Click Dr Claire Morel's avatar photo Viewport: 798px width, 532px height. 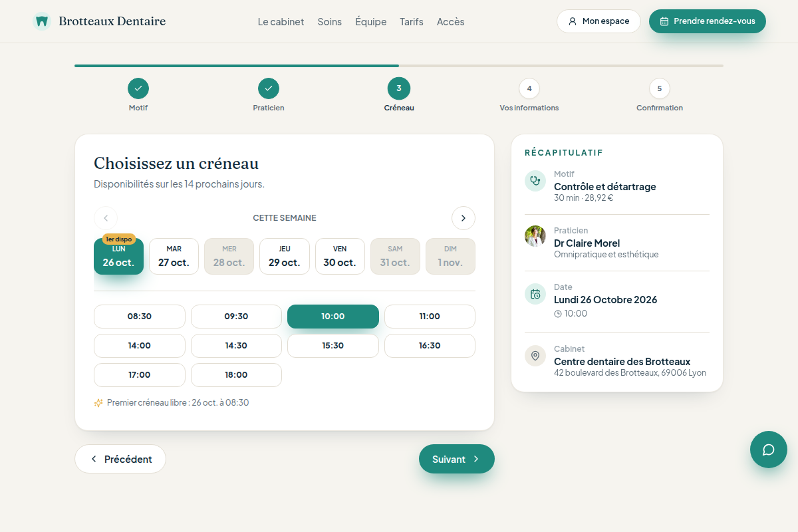pos(535,236)
